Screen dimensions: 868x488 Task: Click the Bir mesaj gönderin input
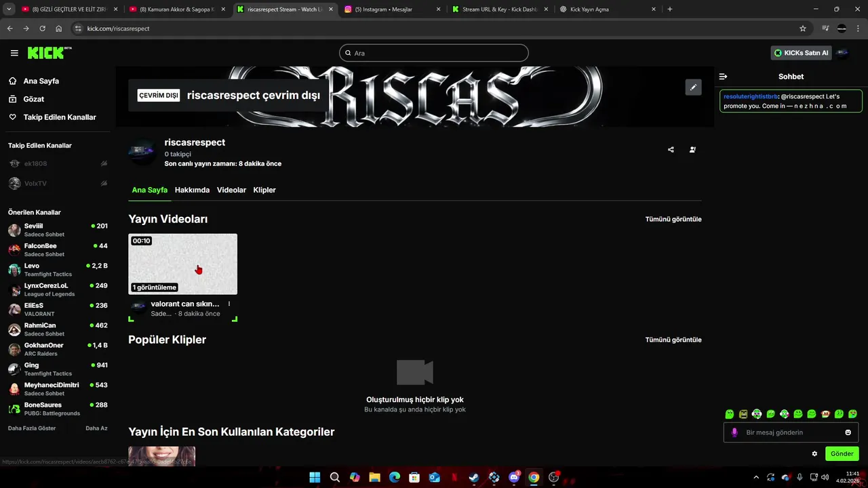point(791,432)
